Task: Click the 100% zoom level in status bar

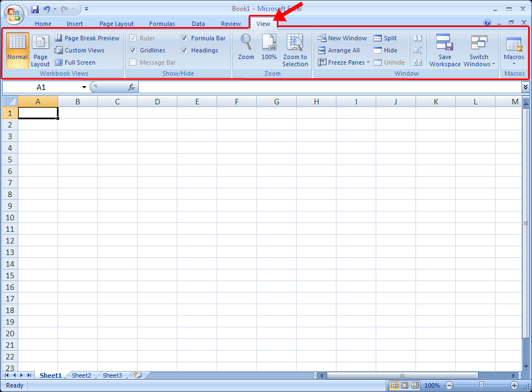Action: 432,385
